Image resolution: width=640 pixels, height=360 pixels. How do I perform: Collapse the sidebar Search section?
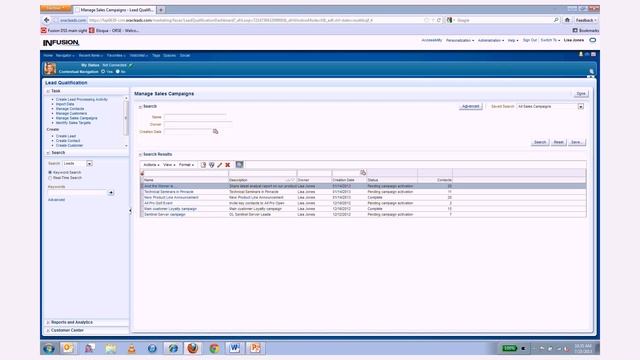pyautogui.click(x=48, y=153)
